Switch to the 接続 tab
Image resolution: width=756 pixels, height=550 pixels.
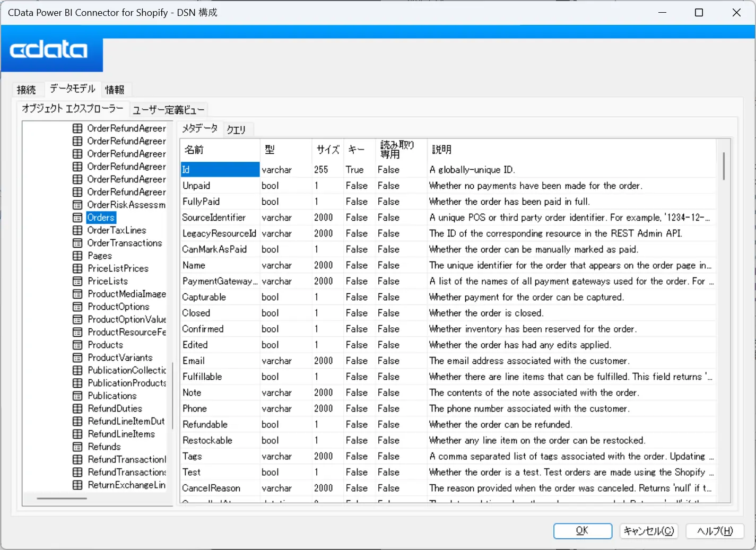26,90
